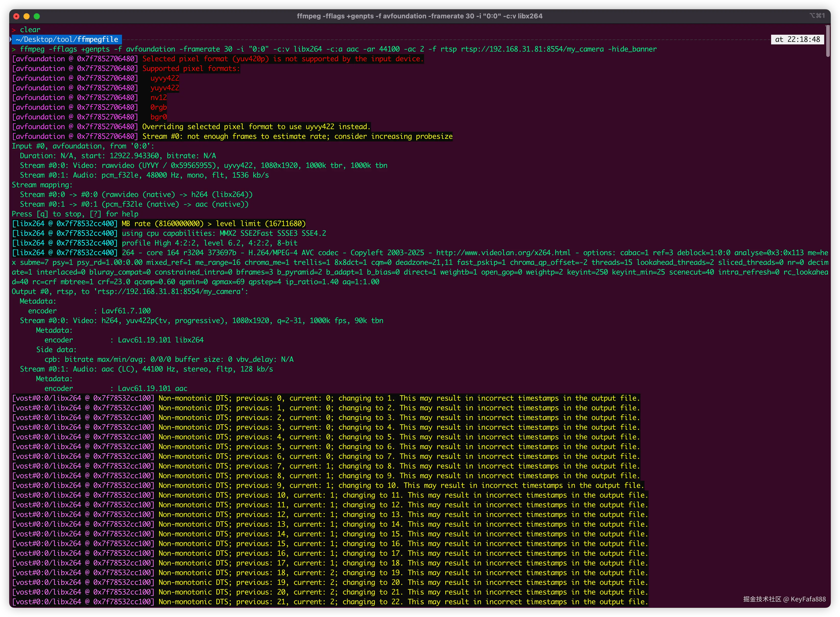Click the terminal scrollbar thumb

[x=828, y=41]
